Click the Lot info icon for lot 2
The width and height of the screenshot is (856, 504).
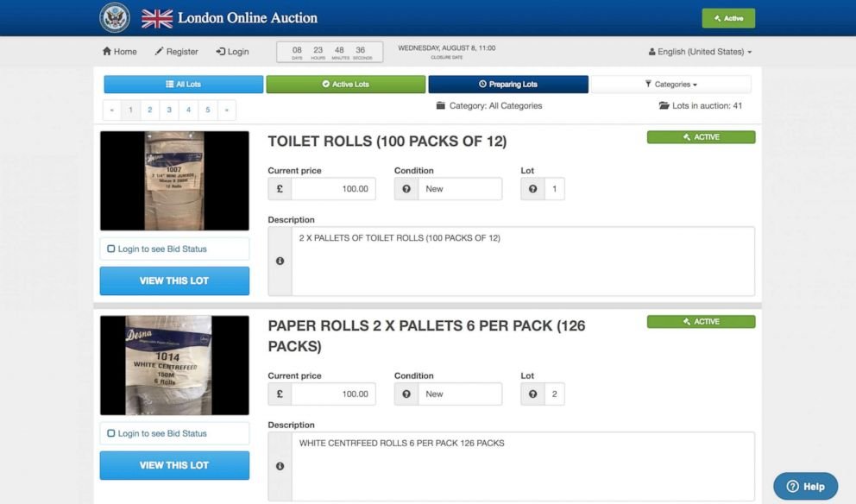click(532, 394)
